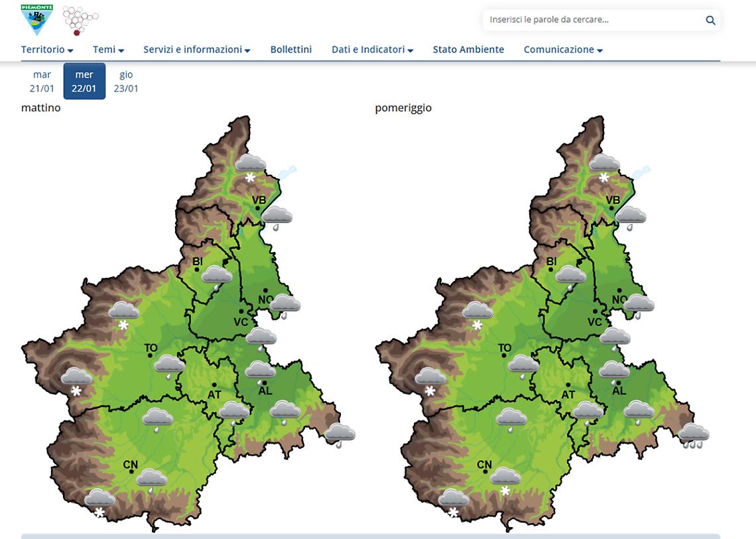
Task: Open the Temi dropdown menu
Action: (108, 50)
